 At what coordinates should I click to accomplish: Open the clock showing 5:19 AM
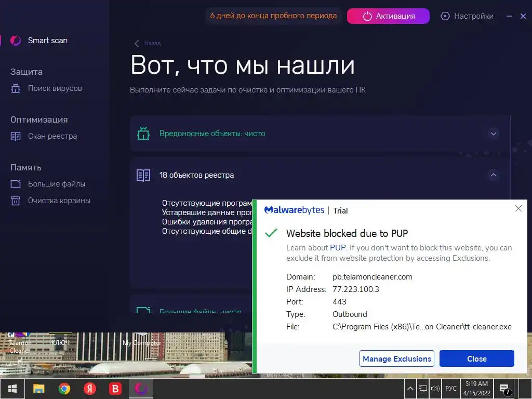pos(477,389)
